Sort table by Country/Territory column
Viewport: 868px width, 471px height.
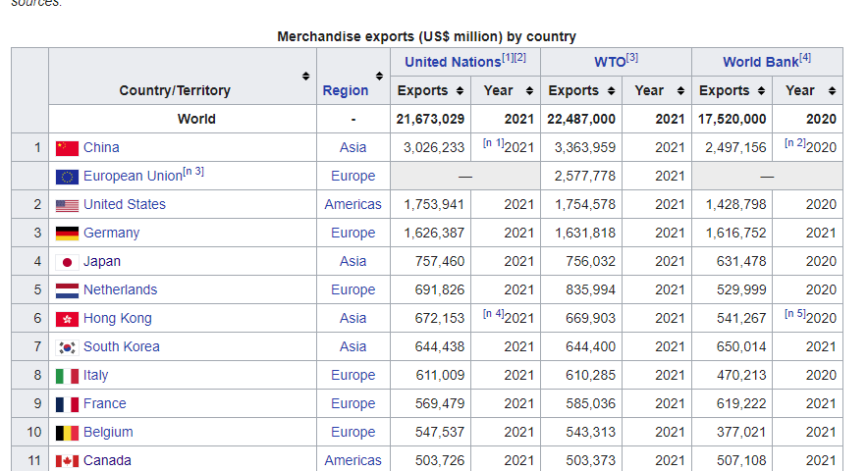click(305, 76)
